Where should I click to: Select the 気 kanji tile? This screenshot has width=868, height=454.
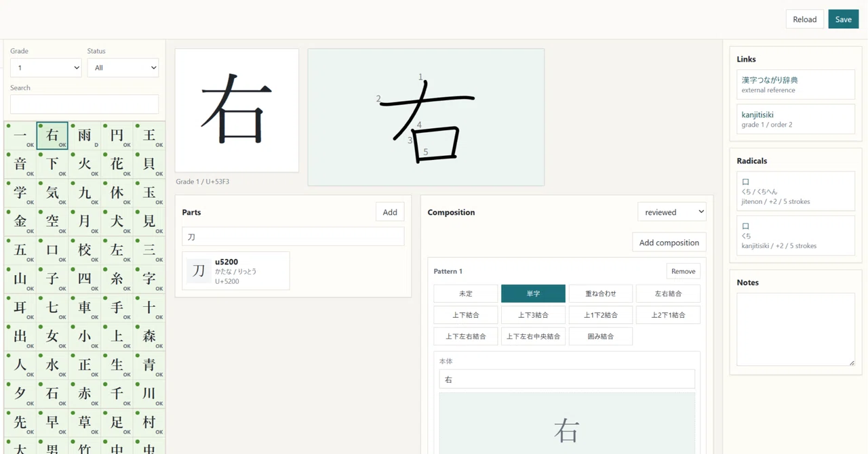click(52, 193)
